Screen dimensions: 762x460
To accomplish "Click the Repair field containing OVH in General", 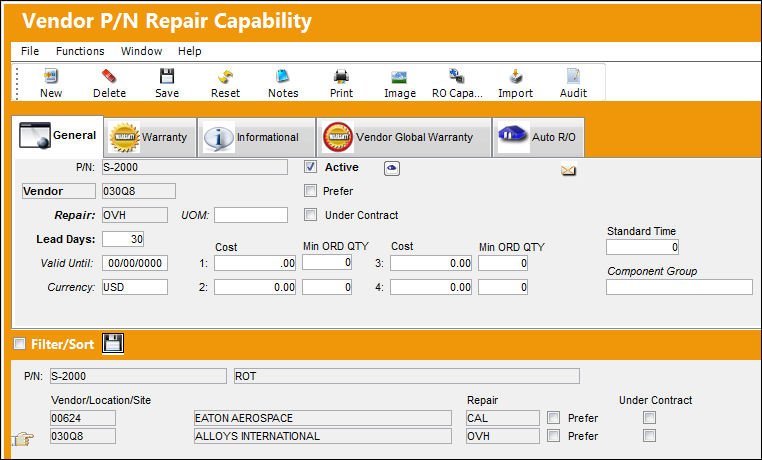I will pyautogui.click(x=135, y=215).
